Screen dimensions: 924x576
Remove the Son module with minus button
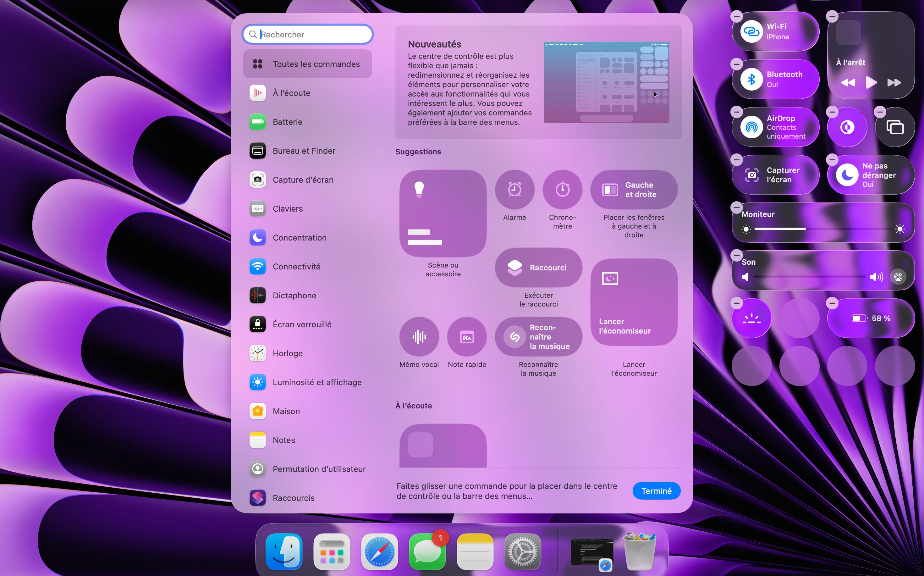pos(737,255)
